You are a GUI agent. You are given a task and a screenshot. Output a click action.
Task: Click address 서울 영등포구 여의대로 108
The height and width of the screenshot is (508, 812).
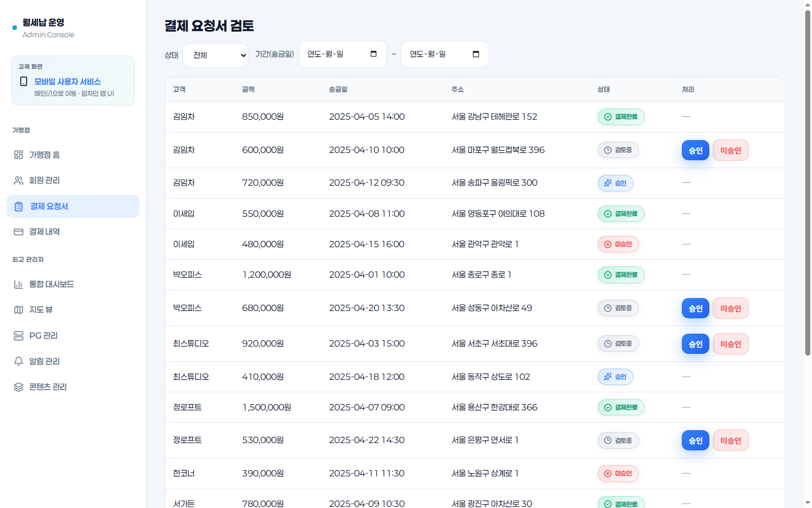click(x=498, y=214)
